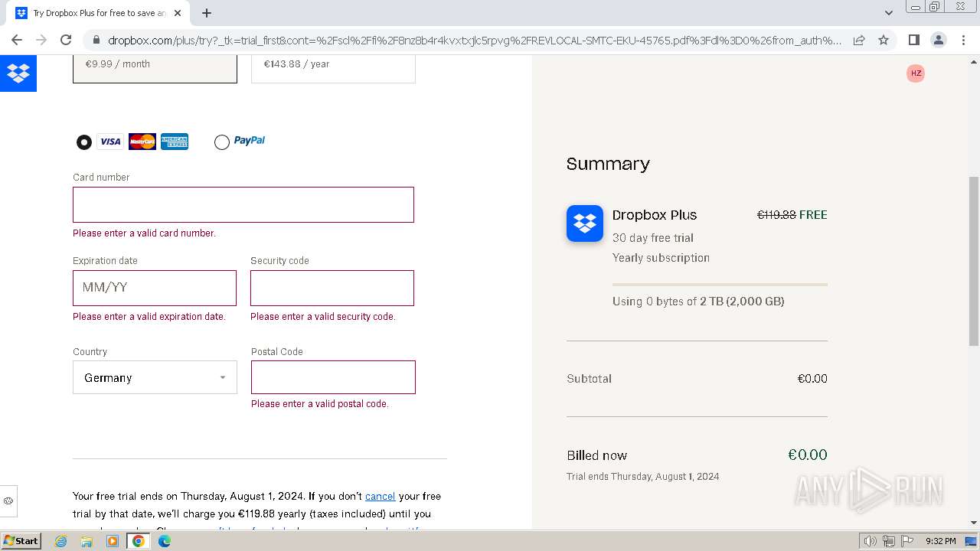Viewport: 980px width, 551px height.
Task: Bookmark this page with the star icon
Action: (x=884, y=40)
